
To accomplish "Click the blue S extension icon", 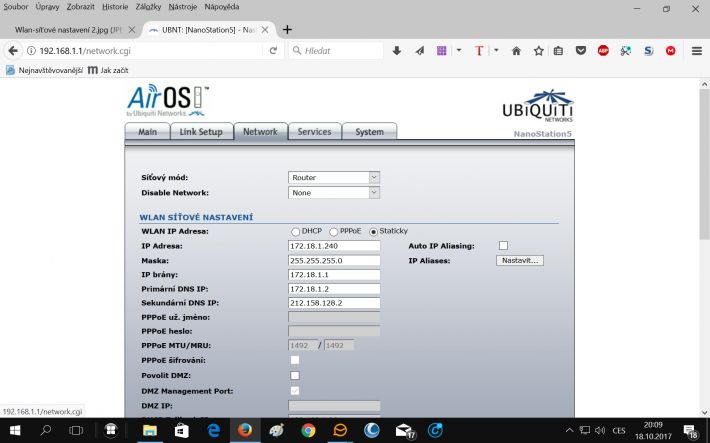I will 648,51.
